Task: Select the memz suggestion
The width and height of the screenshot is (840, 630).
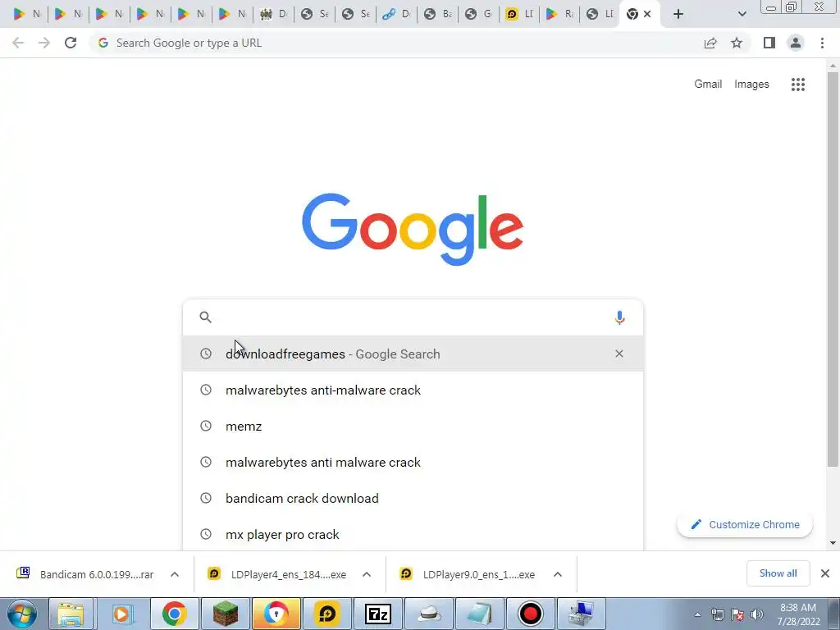Action: [x=413, y=426]
